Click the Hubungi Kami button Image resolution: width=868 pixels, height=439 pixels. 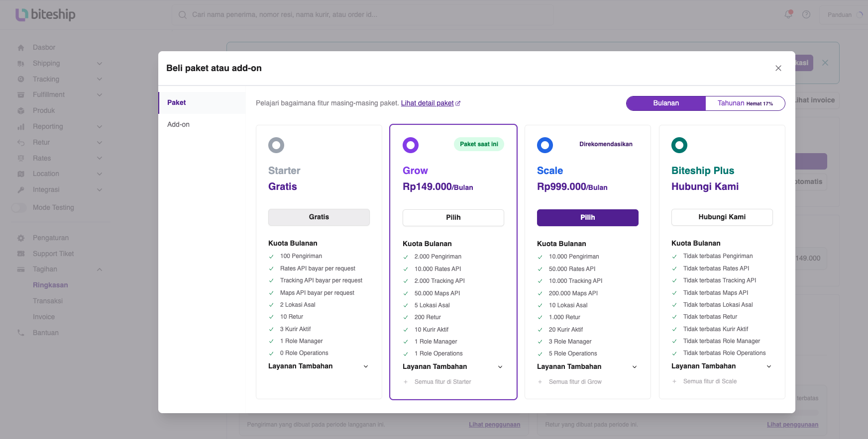722,217
